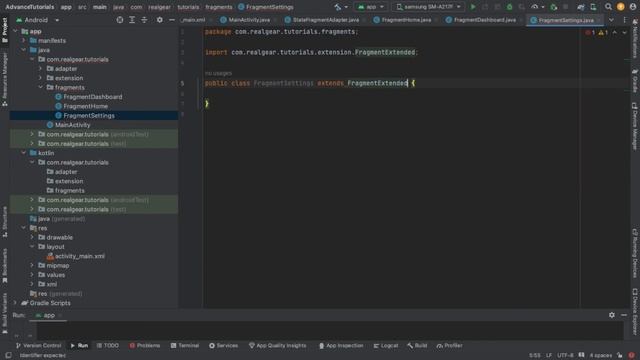Open Device Manager side panel
Screen dimensions: 640x360
[635, 126]
